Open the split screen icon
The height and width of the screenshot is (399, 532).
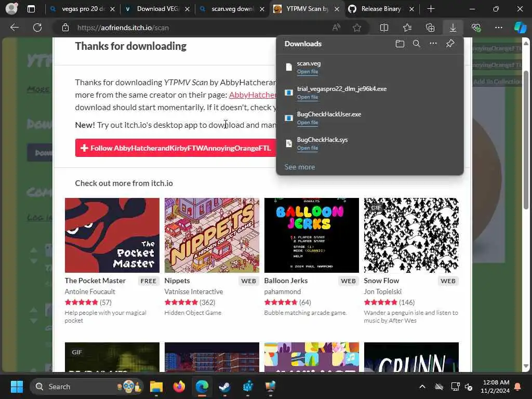tap(384, 28)
